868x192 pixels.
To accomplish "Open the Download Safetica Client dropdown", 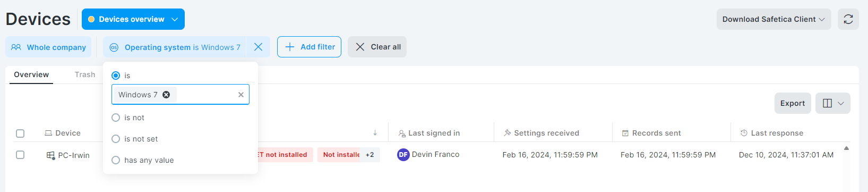I will pyautogui.click(x=774, y=19).
